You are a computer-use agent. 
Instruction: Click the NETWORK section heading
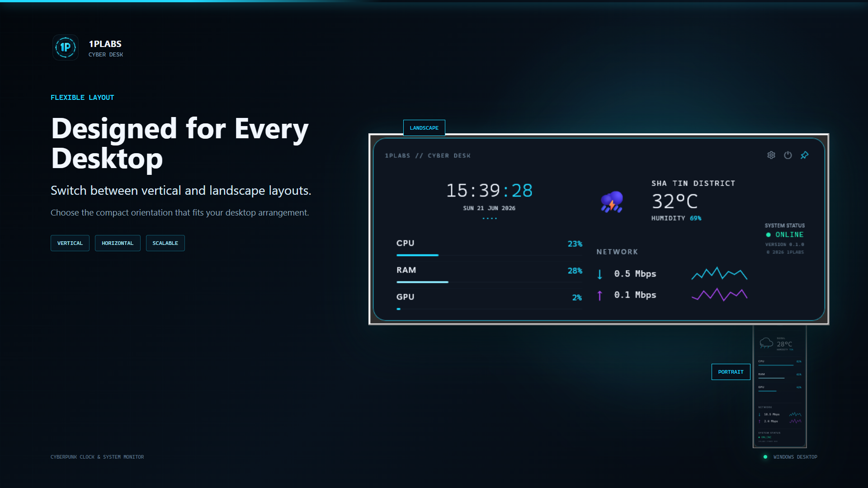click(617, 252)
